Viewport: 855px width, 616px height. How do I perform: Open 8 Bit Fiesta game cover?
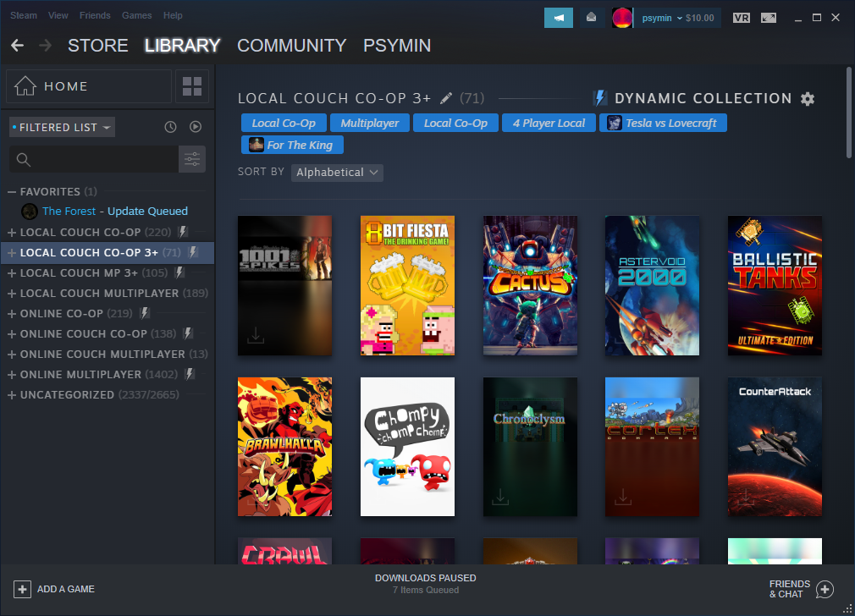407,286
